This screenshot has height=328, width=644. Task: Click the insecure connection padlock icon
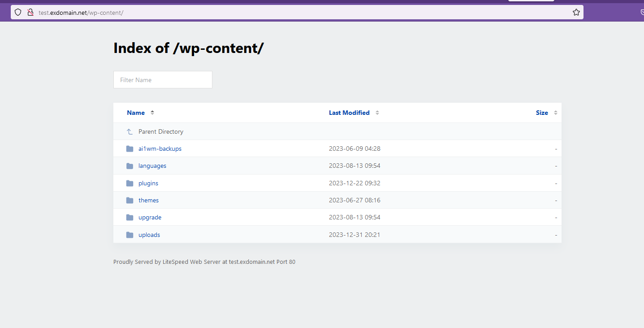point(30,13)
